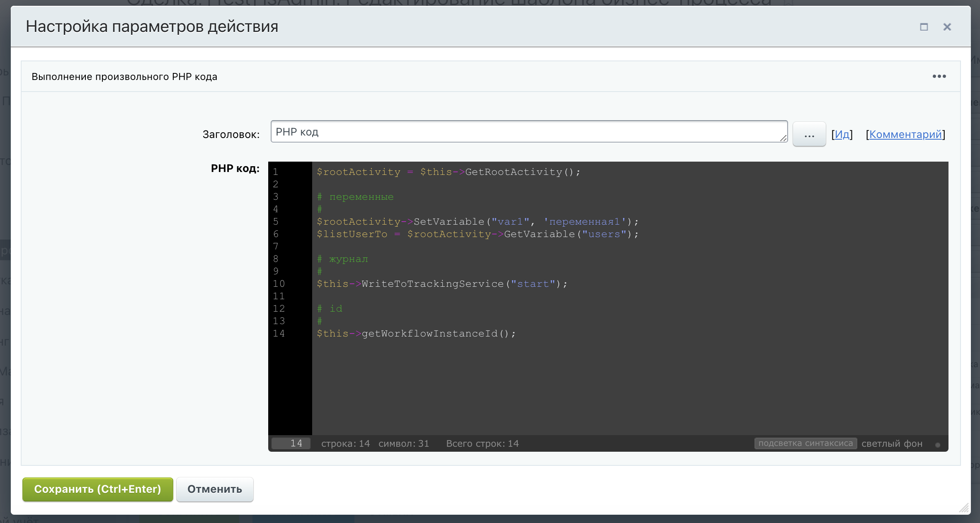Toggle syntax highlighting (подсветка синтаксиса)
The image size is (980, 523).
[x=805, y=443]
